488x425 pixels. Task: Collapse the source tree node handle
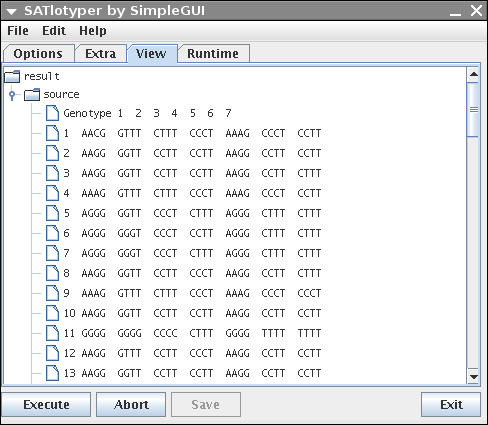12,95
